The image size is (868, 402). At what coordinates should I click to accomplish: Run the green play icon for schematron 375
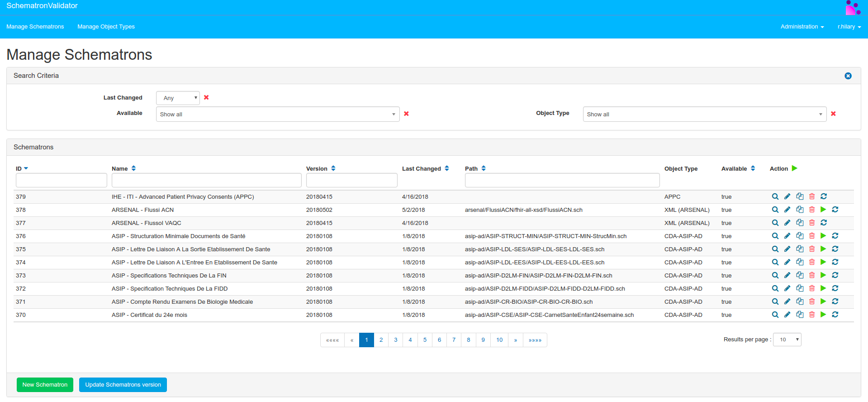coord(823,249)
